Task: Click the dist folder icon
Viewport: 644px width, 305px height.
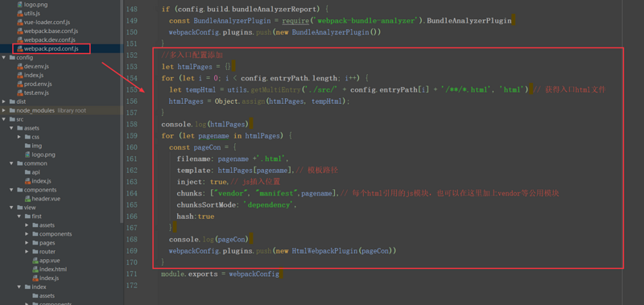Action: point(12,102)
